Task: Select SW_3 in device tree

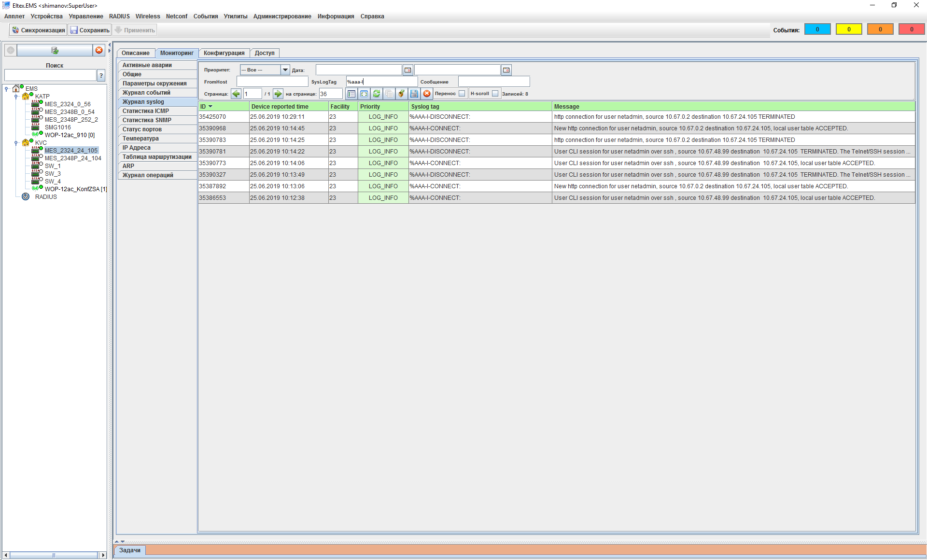Action: pos(53,173)
